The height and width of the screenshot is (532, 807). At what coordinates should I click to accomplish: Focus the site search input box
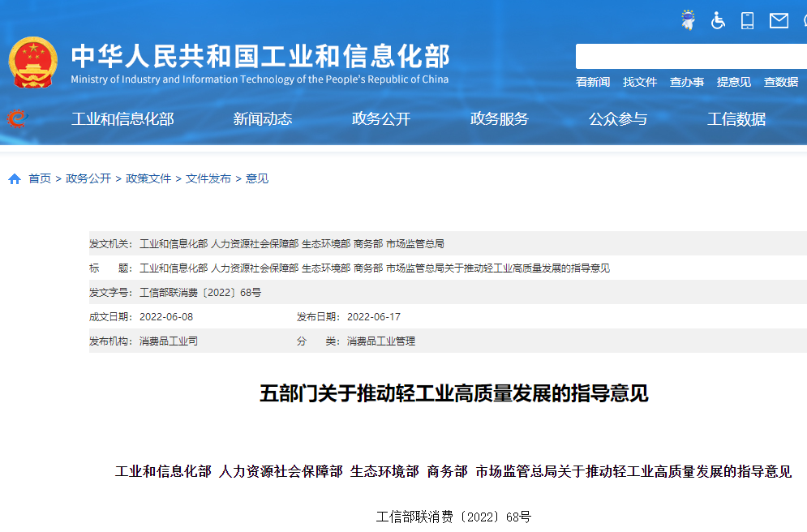tap(691, 56)
